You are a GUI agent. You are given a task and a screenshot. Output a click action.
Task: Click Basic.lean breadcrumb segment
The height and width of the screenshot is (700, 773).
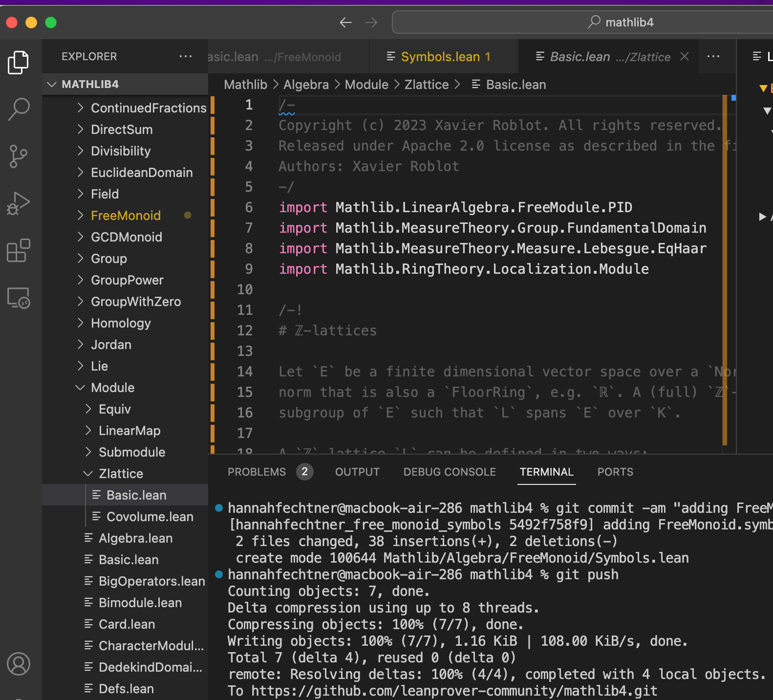click(x=509, y=85)
